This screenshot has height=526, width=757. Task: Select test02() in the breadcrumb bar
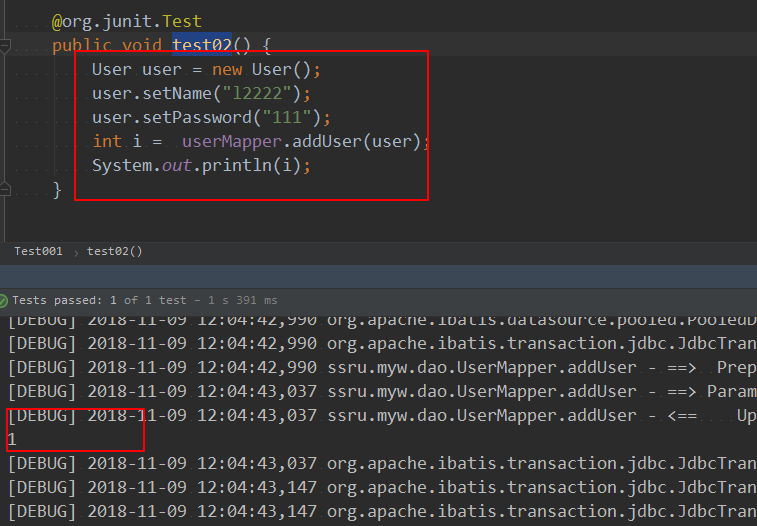pos(114,251)
